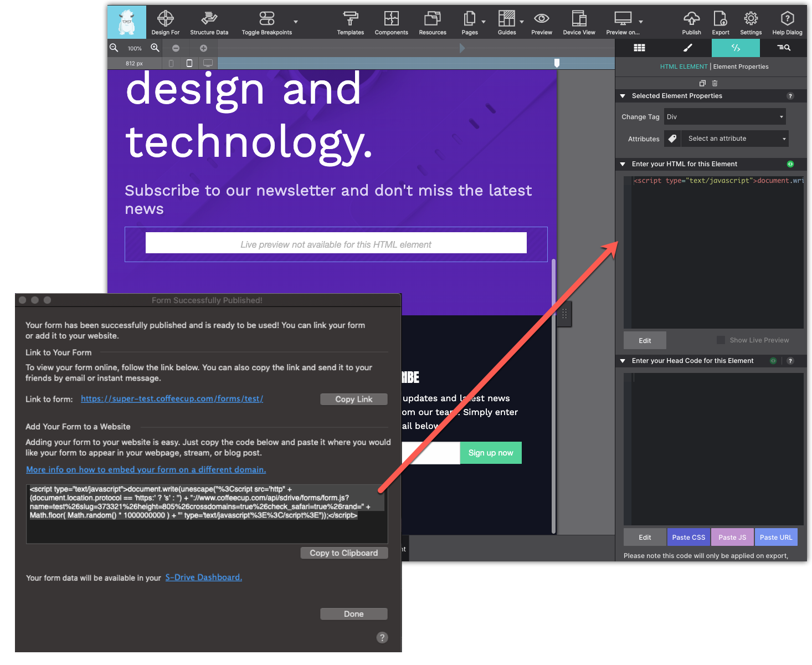812x665 pixels.
Task: Open the Change Tag Div dropdown
Action: point(724,116)
